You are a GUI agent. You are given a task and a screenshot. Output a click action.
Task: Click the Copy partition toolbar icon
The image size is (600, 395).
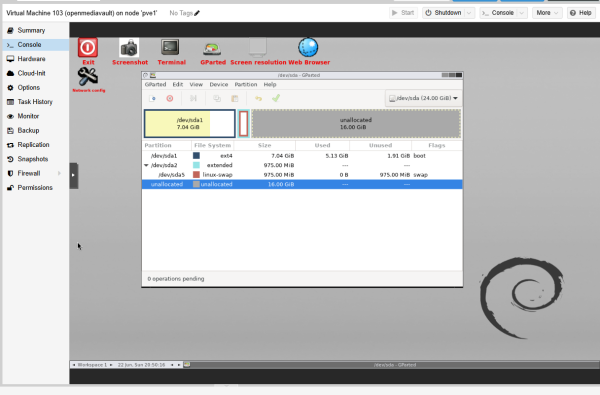(217, 98)
